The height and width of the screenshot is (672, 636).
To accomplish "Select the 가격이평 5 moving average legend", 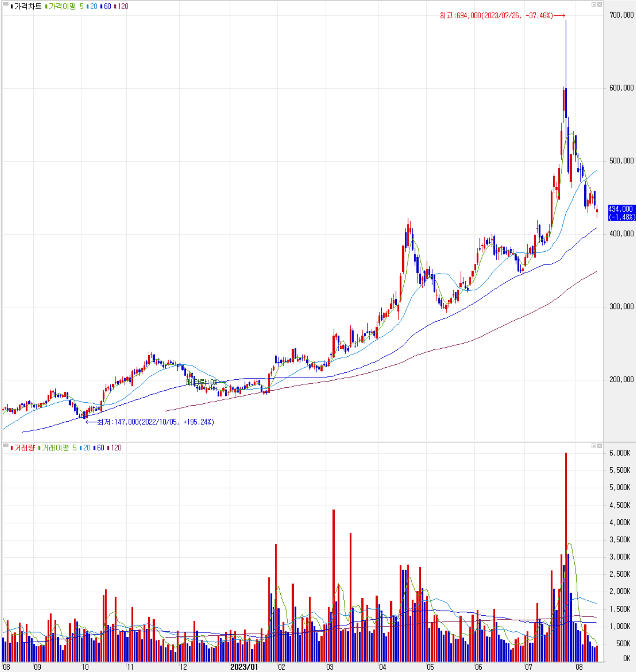I will 64,7.
